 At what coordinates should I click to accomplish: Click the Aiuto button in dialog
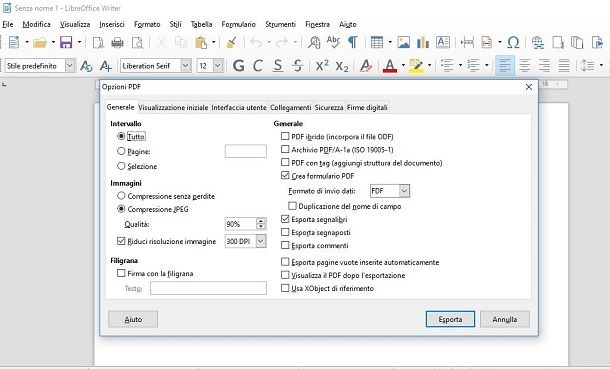tap(133, 319)
